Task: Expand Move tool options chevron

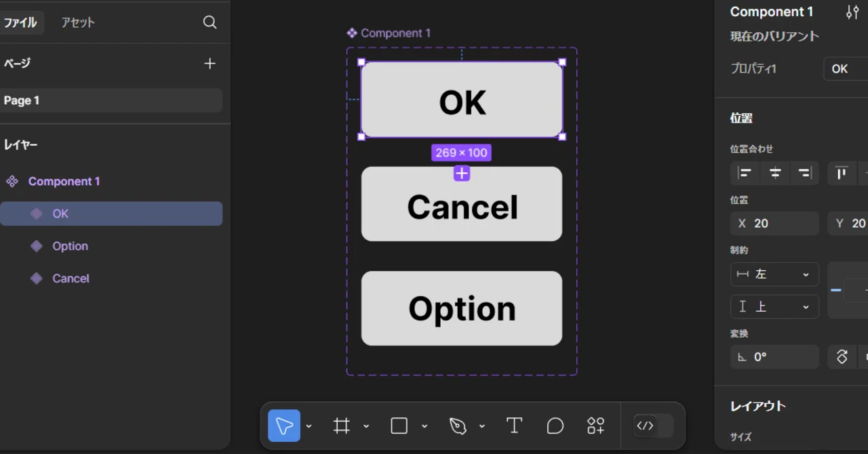Action: coord(309,426)
